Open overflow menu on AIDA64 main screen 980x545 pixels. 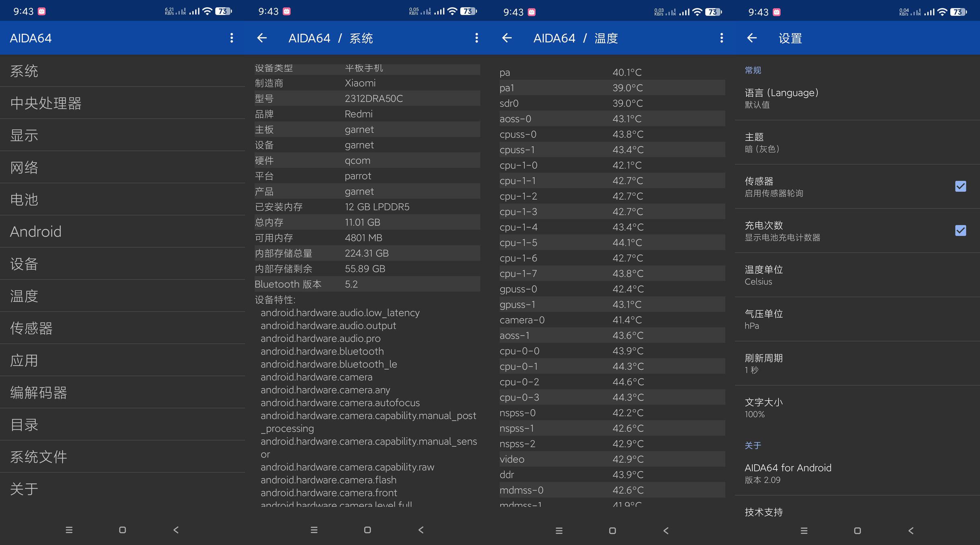pos(232,38)
